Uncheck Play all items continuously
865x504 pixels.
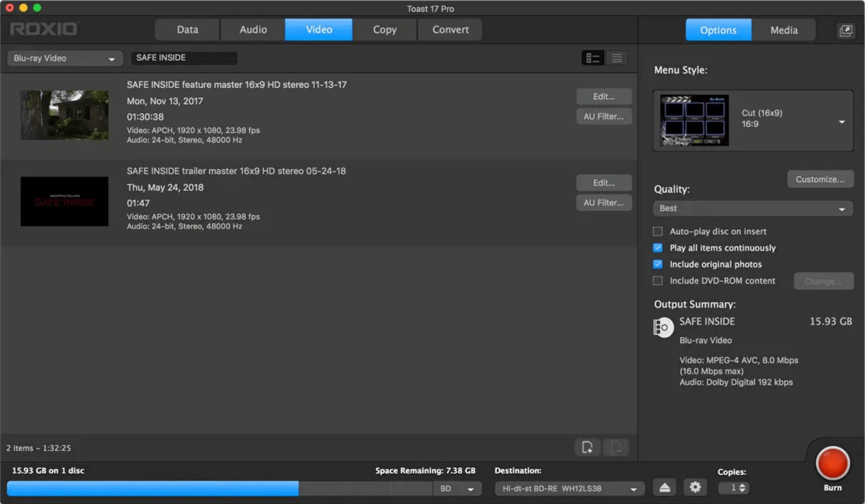[x=657, y=247]
